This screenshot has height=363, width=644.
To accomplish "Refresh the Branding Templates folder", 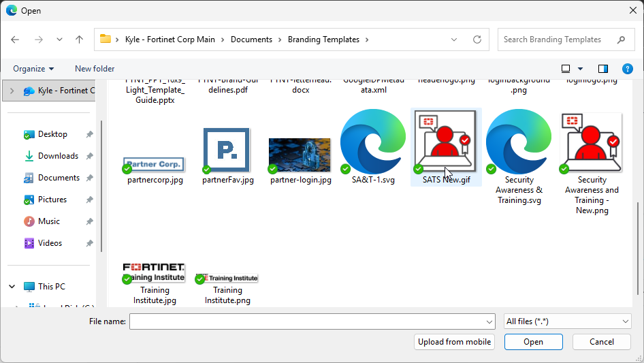I will pos(477,40).
